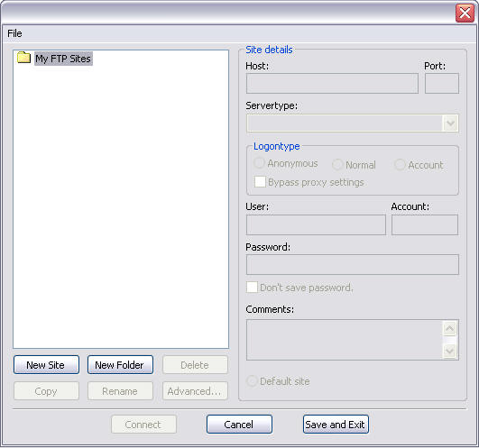
Task: Cancel the Site Manager dialog
Action: coord(239,425)
